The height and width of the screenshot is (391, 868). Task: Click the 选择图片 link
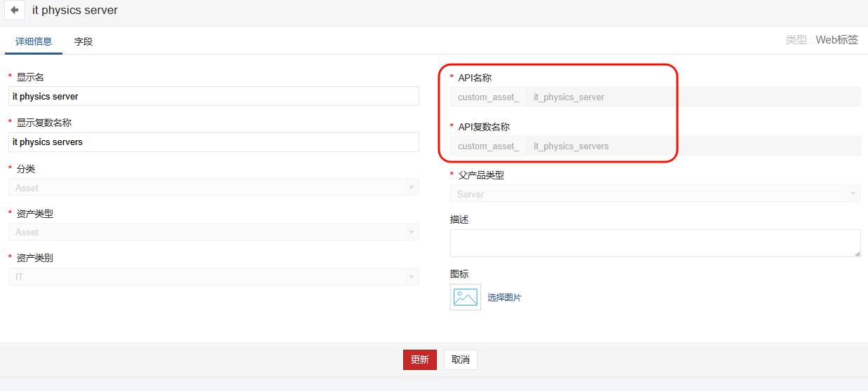pos(504,298)
